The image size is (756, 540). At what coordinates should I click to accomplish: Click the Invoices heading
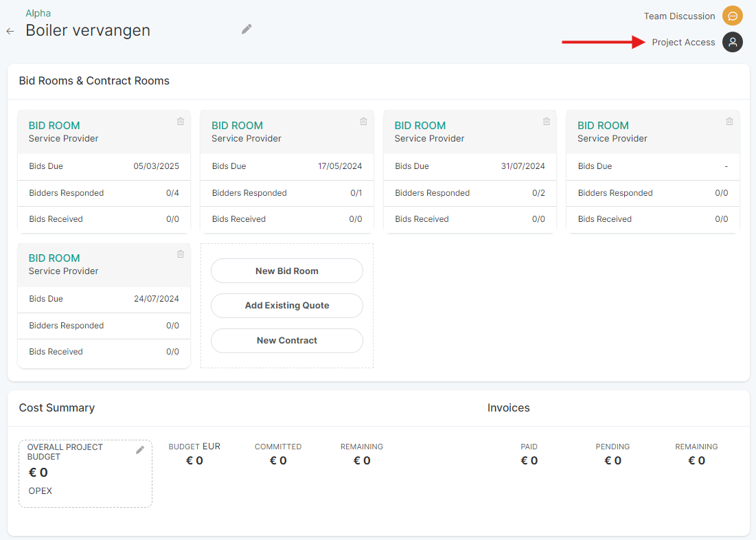[x=508, y=408]
